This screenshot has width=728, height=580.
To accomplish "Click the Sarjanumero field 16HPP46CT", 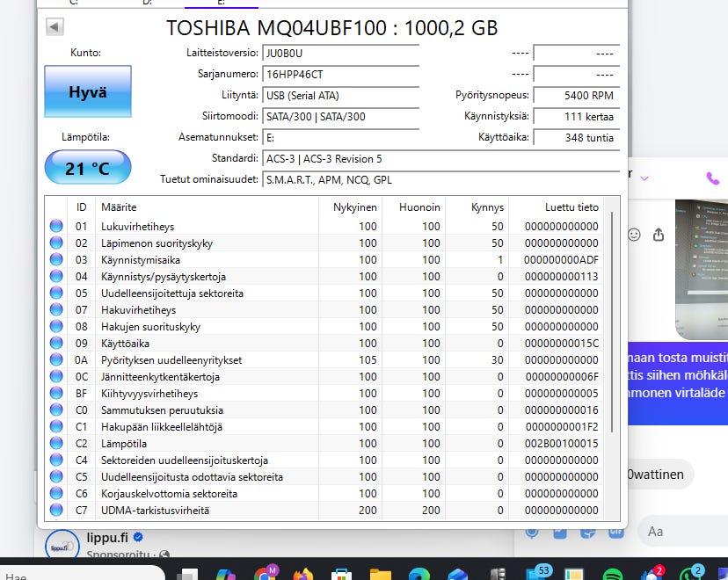I will click(341, 74).
